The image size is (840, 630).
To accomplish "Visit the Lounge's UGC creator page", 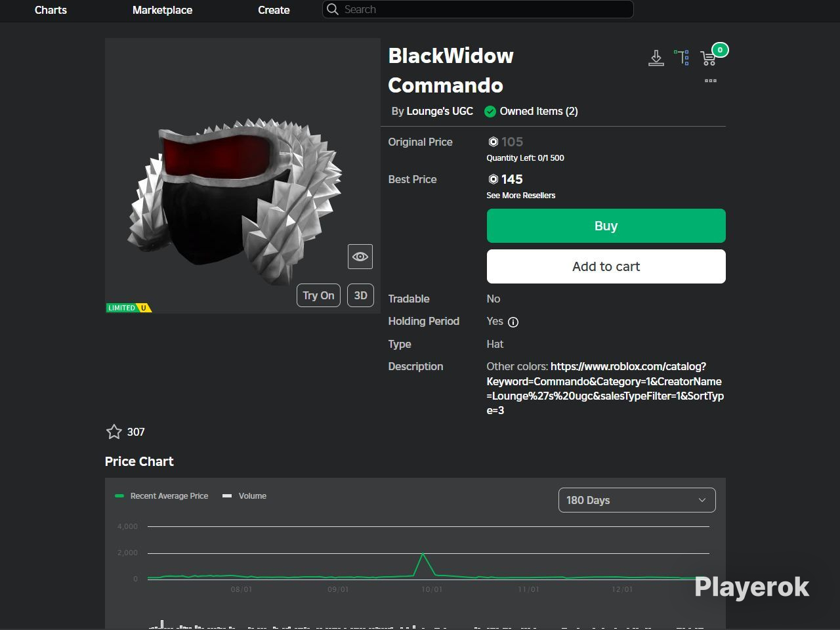I will pyautogui.click(x=440, y=112).
